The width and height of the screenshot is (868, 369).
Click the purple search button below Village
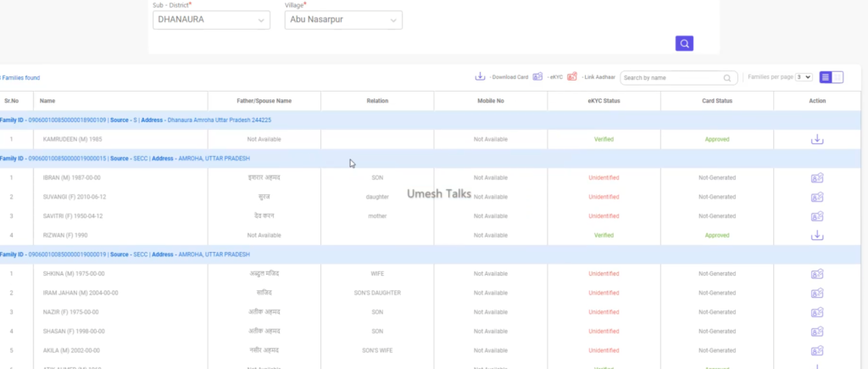[x=684, y=43]
